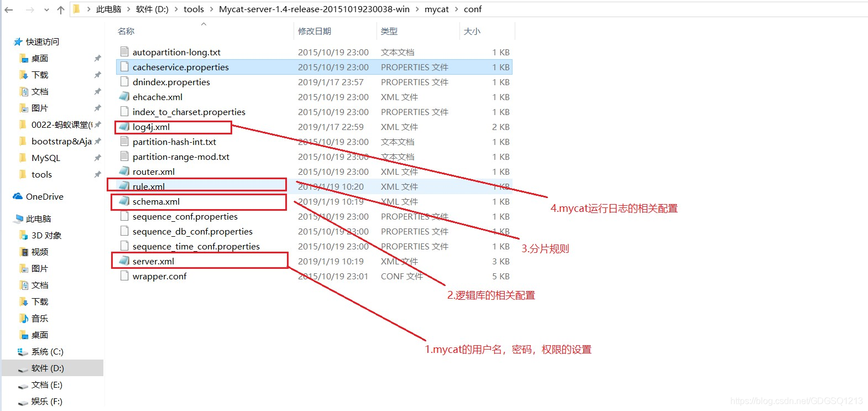868x411 pixels.
Task: Sort by the 名称 column header
Action: 126,31
